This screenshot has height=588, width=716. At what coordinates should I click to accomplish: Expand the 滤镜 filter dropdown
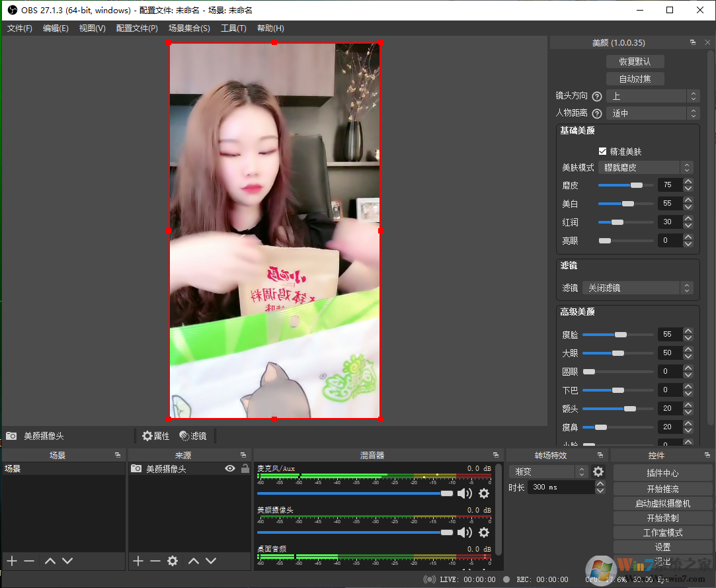(x=638, y=288)
